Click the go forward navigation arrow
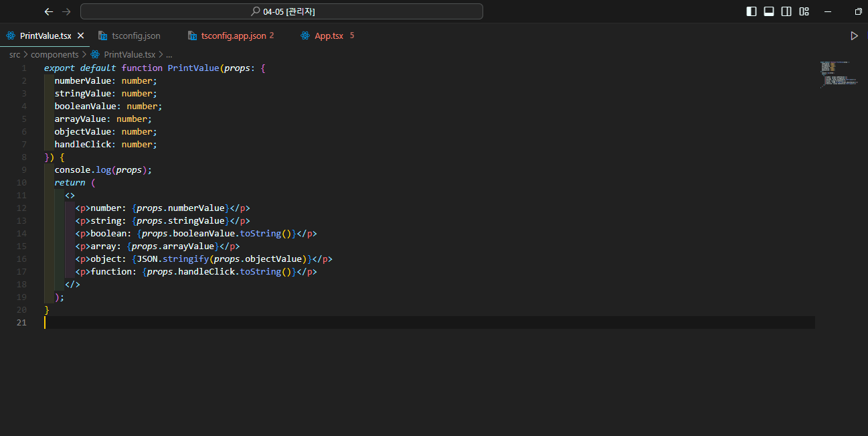The width and height of the screenshot is (868, 436). click(66, 11)
